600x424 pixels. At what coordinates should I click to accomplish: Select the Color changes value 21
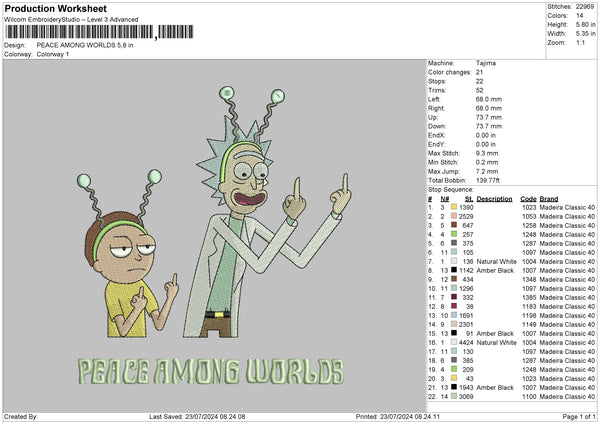(x=479, y=72)
